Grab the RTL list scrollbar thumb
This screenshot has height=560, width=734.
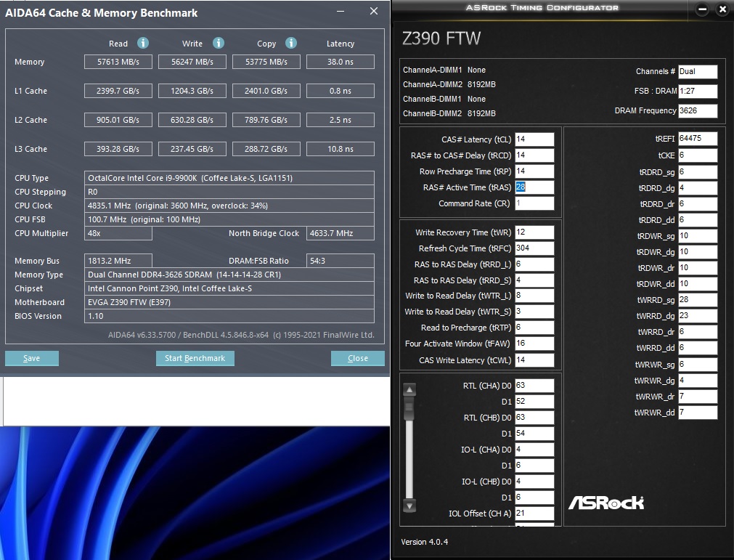(409, 408)
